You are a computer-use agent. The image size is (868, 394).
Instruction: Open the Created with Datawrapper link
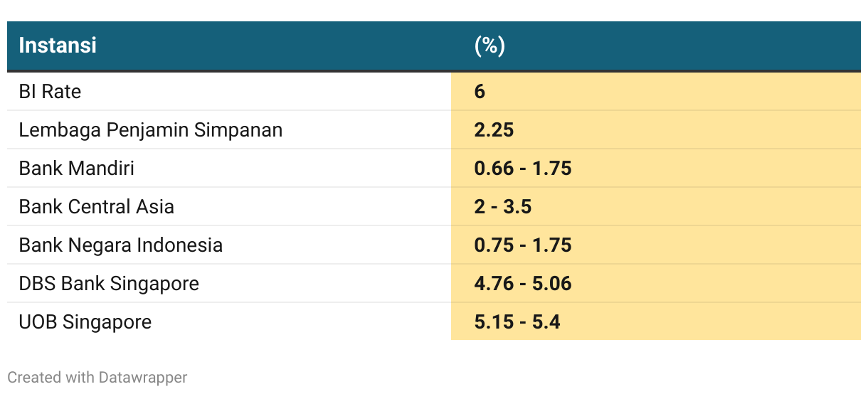coord(97,377)
